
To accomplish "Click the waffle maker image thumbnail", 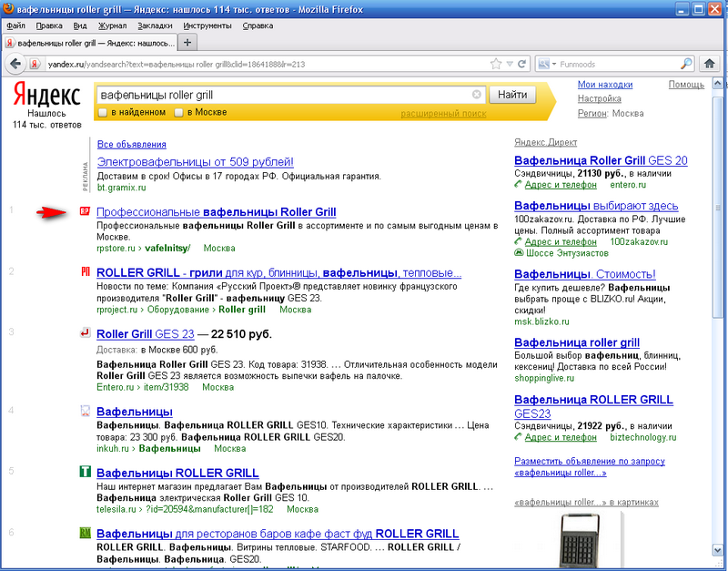I will tap(580, 540).
